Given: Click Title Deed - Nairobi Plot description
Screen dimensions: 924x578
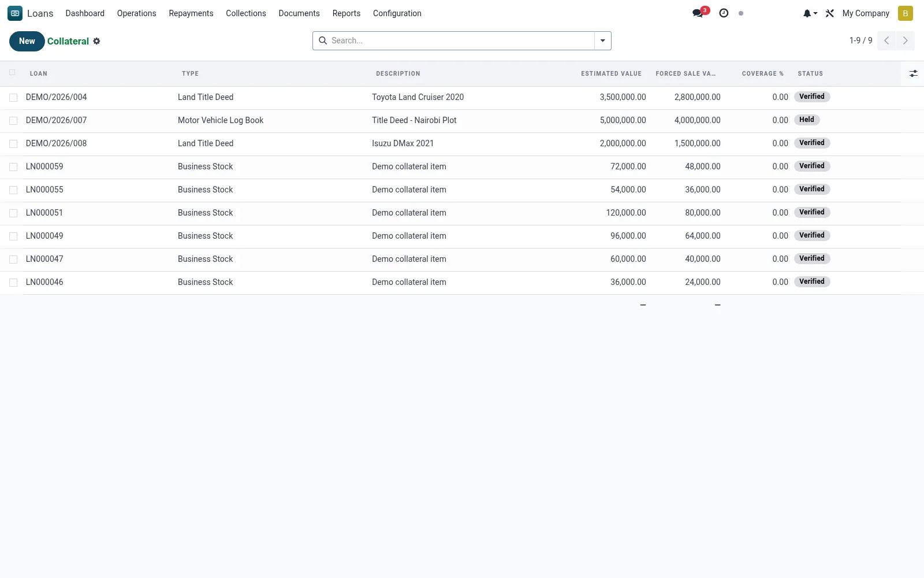Looking at the screenshot, I should coord(414,120).
